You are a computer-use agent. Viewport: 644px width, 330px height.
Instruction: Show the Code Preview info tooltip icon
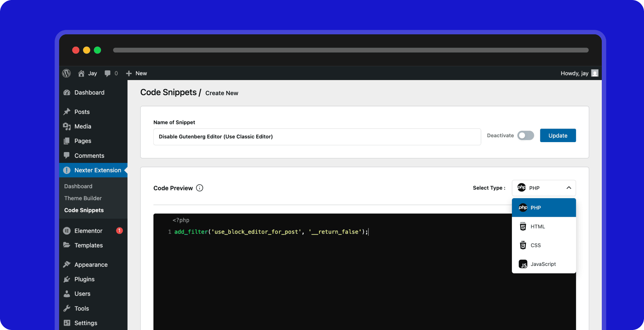pos(200,188)
